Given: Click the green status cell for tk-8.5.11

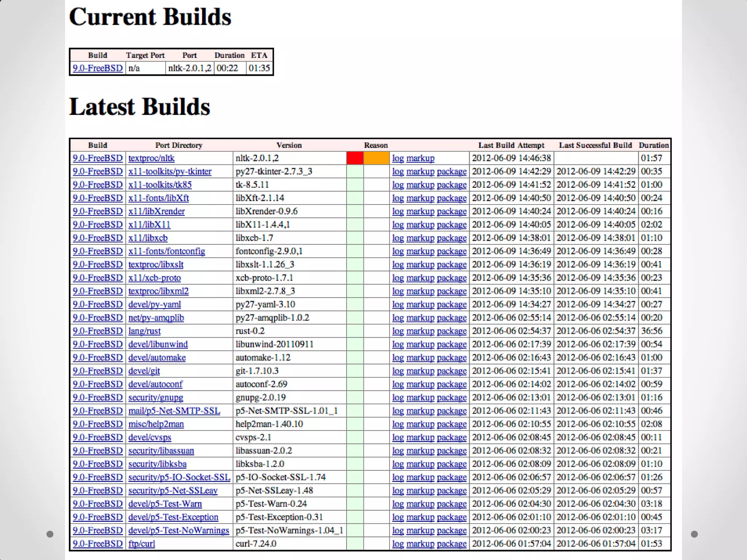Looking at the screenshot, I should point(355,185).
